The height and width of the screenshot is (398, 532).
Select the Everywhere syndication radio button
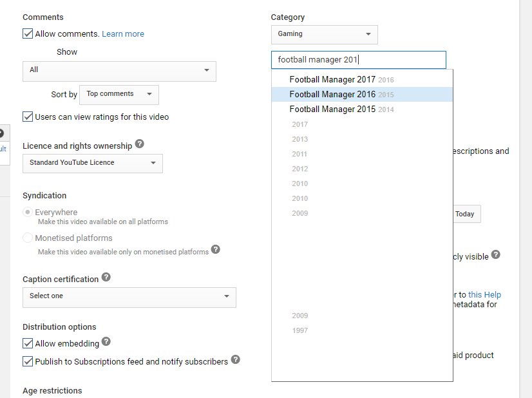coord(28,212)
